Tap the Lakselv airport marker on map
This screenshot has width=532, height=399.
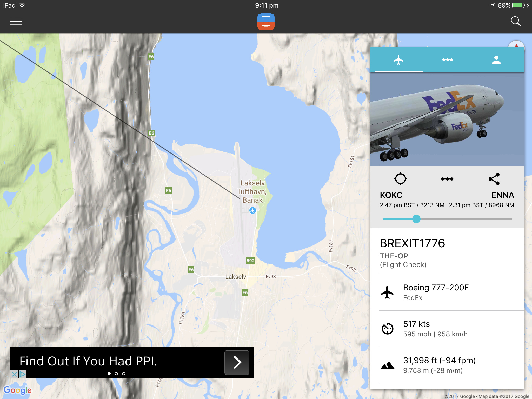252,210
